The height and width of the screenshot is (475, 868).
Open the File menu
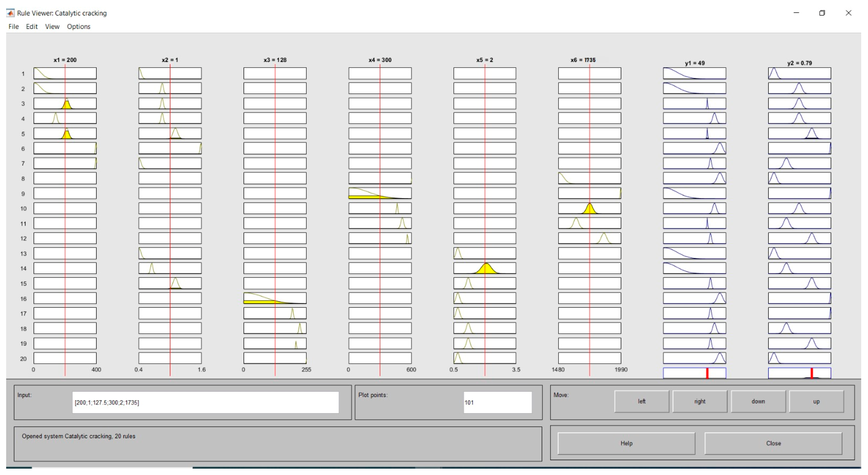(13, 27)
